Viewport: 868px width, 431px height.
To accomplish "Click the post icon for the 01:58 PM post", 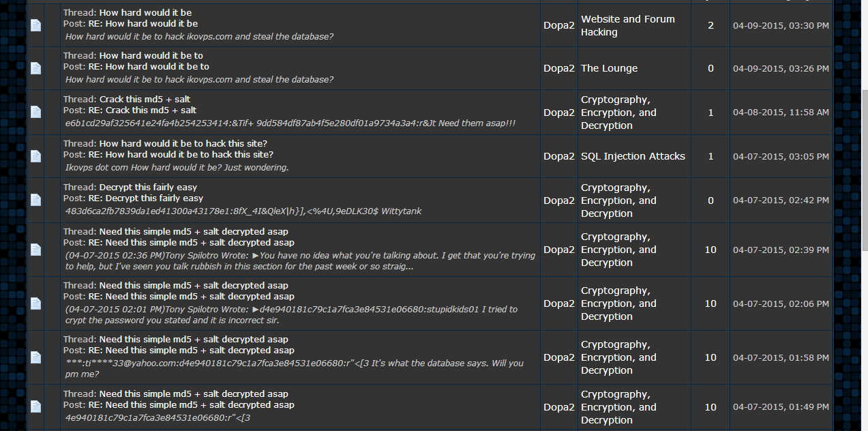I will (35, 357).
